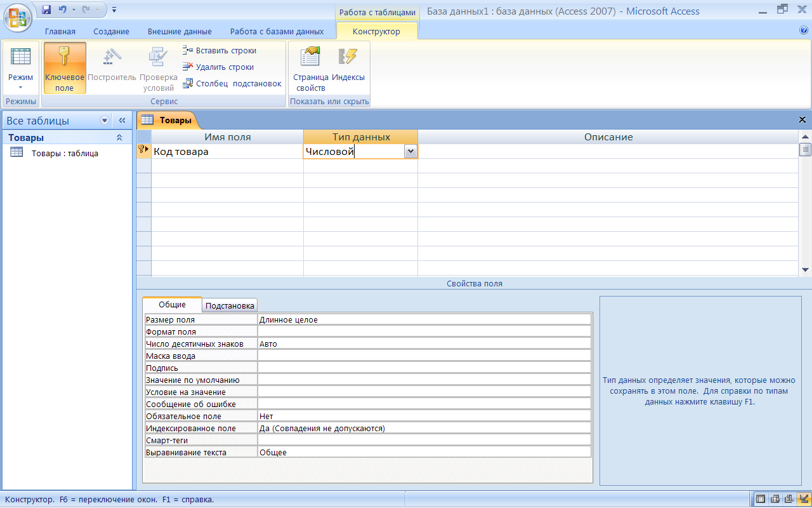The width and height of the screenshot is (812, 508).
Task: Save the database using the floppy icon
Action: click(46, 10)
